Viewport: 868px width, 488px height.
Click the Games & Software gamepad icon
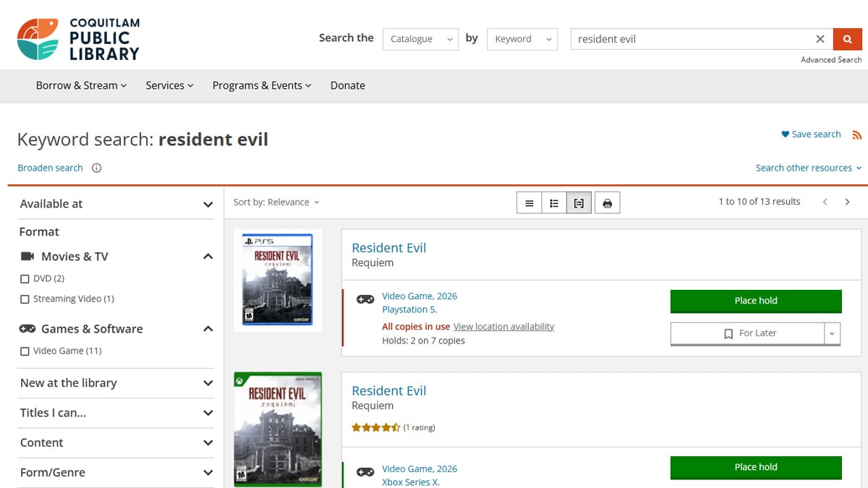click(27, 329)
